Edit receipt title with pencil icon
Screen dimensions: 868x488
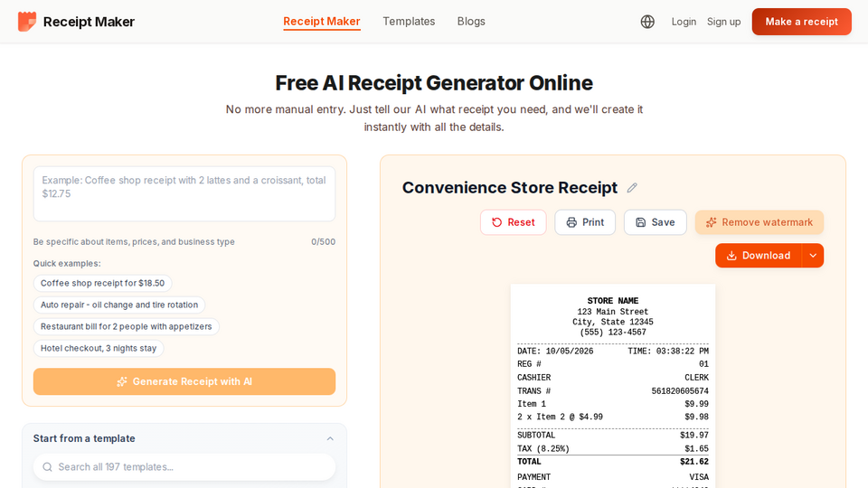click(x=632, y=188)
